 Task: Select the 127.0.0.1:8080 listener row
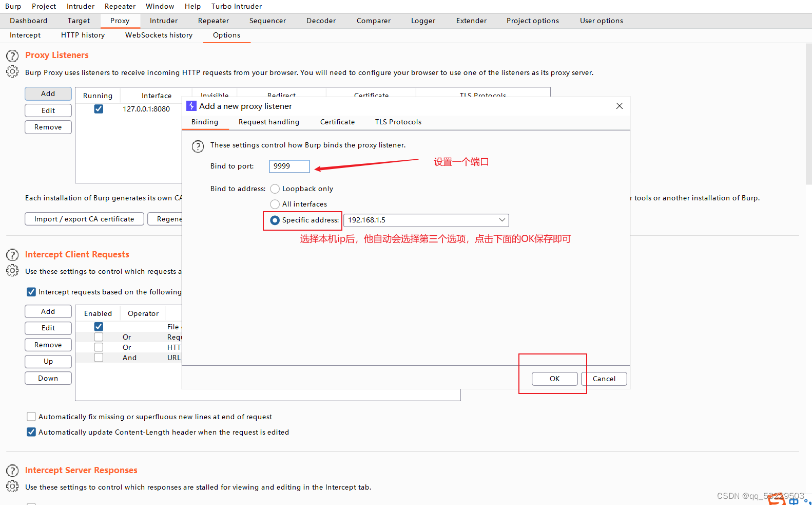pos(129,109)
